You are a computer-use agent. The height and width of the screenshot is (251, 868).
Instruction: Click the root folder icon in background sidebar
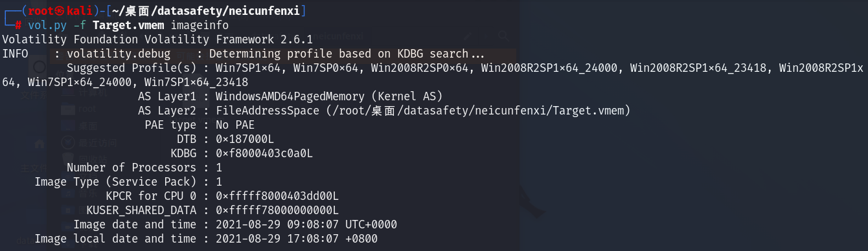[x=68, y=110]
